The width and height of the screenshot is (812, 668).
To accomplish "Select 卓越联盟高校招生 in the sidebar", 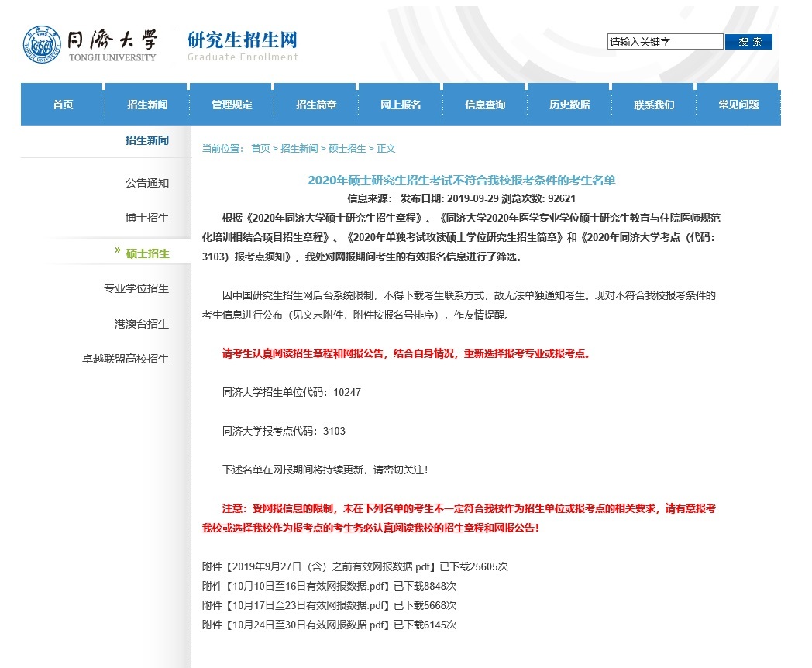I will [126, 359].
